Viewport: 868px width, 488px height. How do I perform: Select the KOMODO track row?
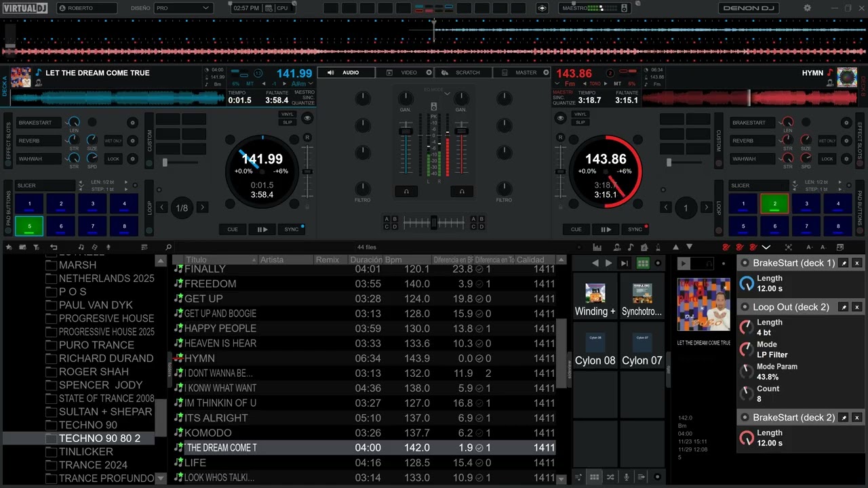364,432
